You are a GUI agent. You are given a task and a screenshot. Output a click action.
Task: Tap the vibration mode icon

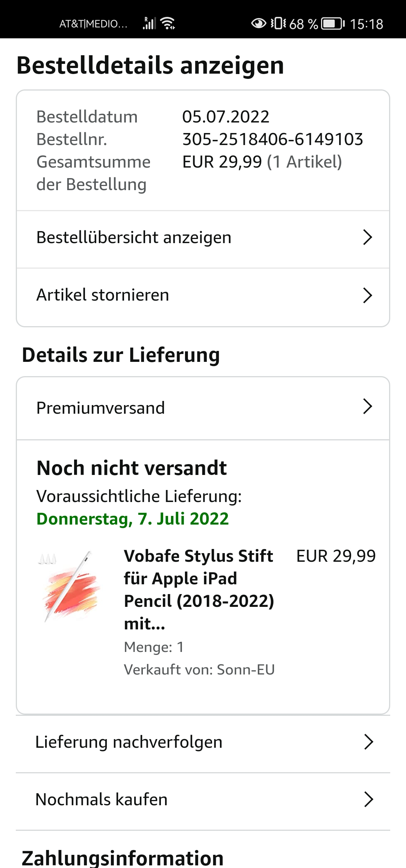(x=278, y=23)
